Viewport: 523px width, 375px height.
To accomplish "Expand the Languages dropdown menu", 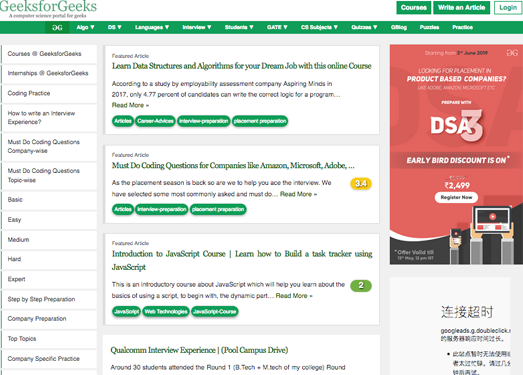I will pos(152,27).
